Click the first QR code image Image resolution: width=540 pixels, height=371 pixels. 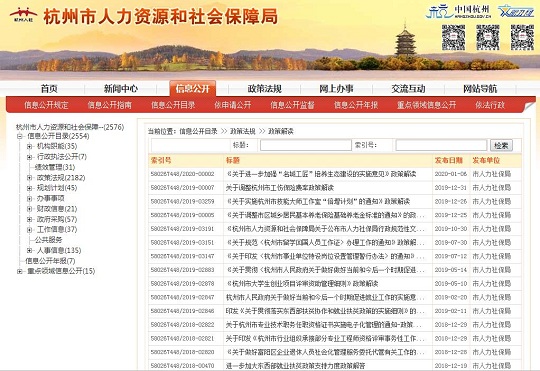454,37
